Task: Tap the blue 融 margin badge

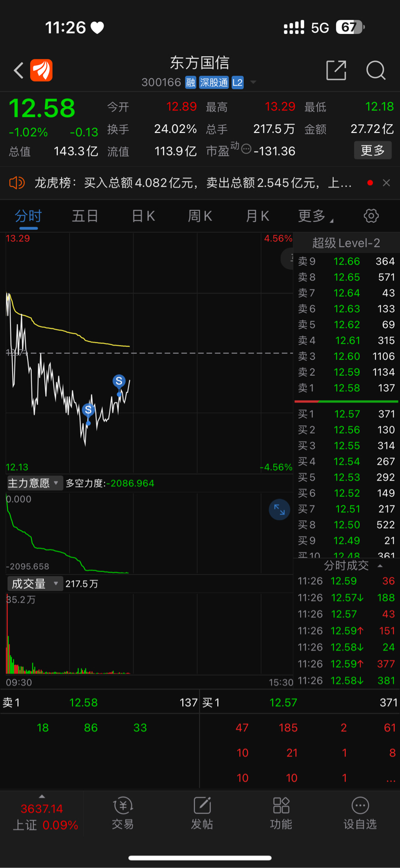Action: 190,82
